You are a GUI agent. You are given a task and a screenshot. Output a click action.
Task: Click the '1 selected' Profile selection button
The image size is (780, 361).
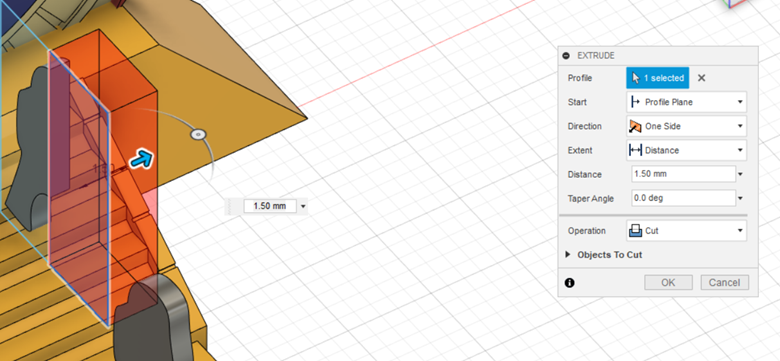(658, 78)
